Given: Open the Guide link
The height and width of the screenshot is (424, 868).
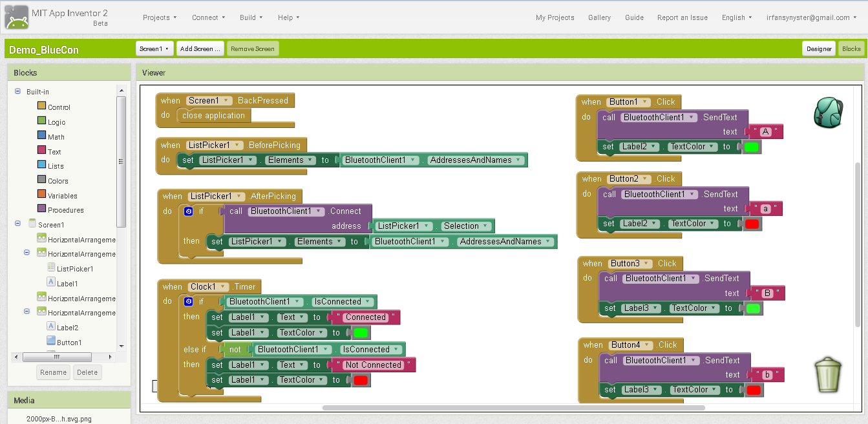Looking at the screenshot, I should [634, 17].
